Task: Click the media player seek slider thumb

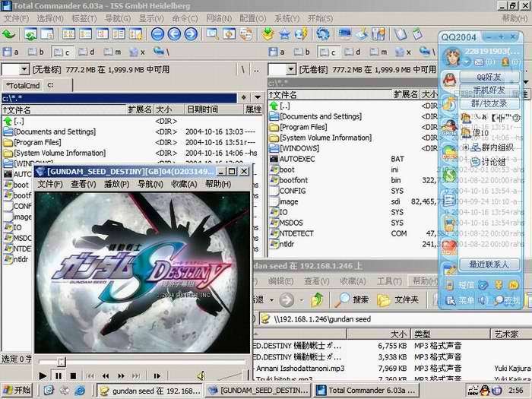Action: 62,362
